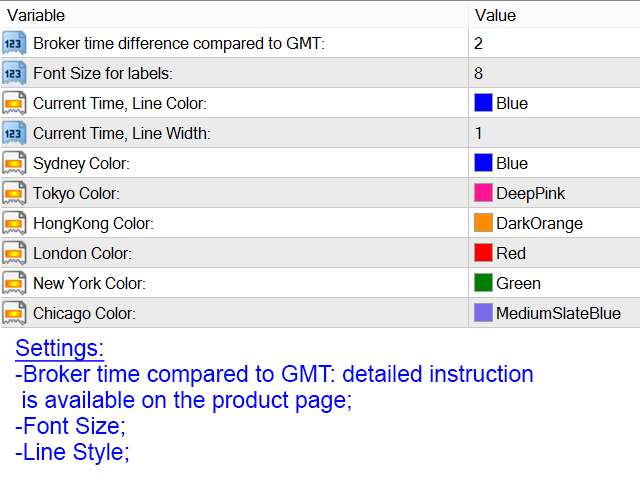Click the color icon beside HongKong Color
Screen dimensions: 640x480
tap(14, 223)
